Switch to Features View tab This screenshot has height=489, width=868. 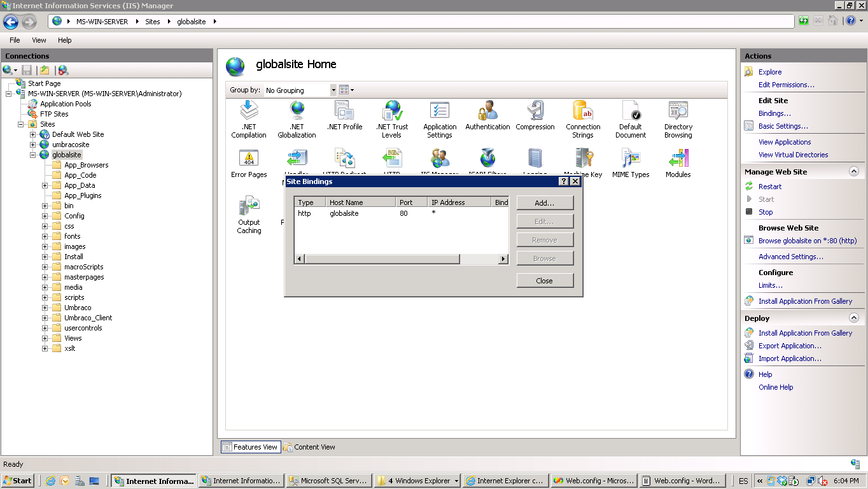(x=250, y=447)
